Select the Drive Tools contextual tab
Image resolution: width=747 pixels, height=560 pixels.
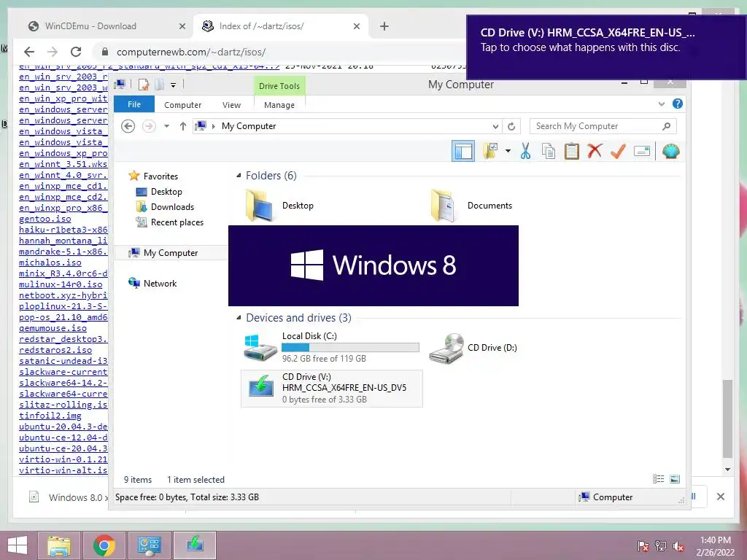[279, 86]
